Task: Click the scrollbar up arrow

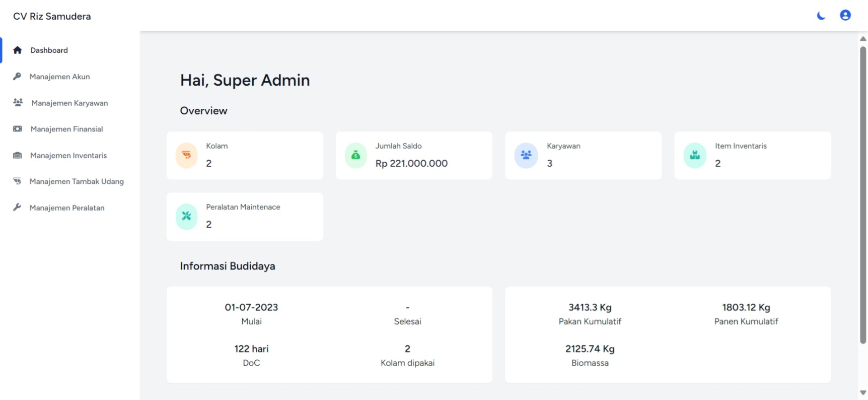Action: click(x=863, y=39)
